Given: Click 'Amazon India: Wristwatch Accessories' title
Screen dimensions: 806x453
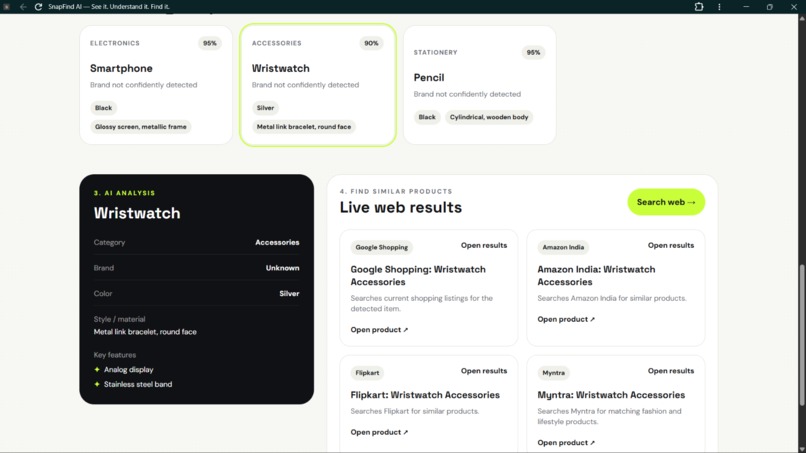Looking at the screenshot, I should pos(596,276).
